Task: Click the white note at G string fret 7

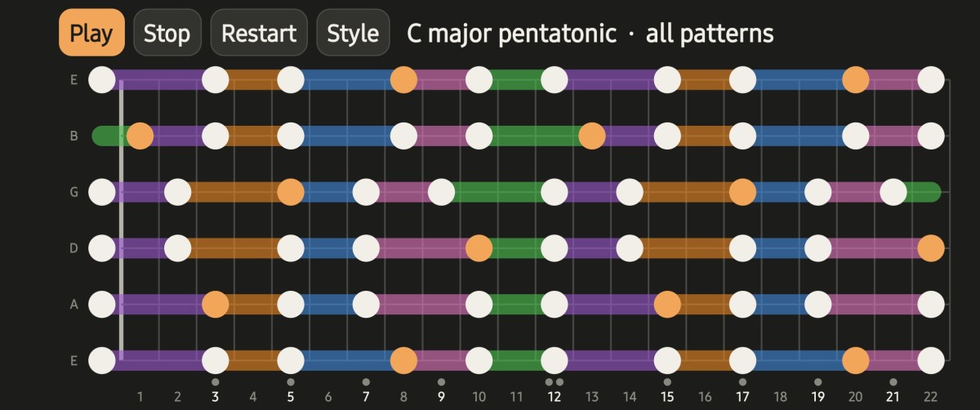Action: (x=366, y=192)
